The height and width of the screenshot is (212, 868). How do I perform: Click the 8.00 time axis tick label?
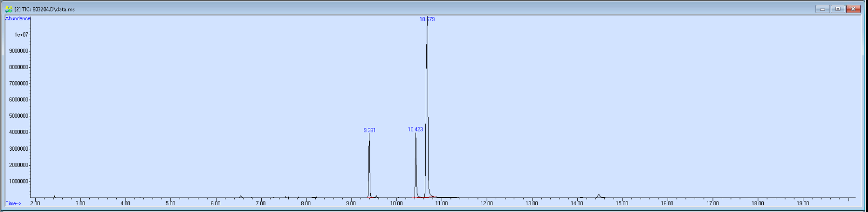[306, 204]
